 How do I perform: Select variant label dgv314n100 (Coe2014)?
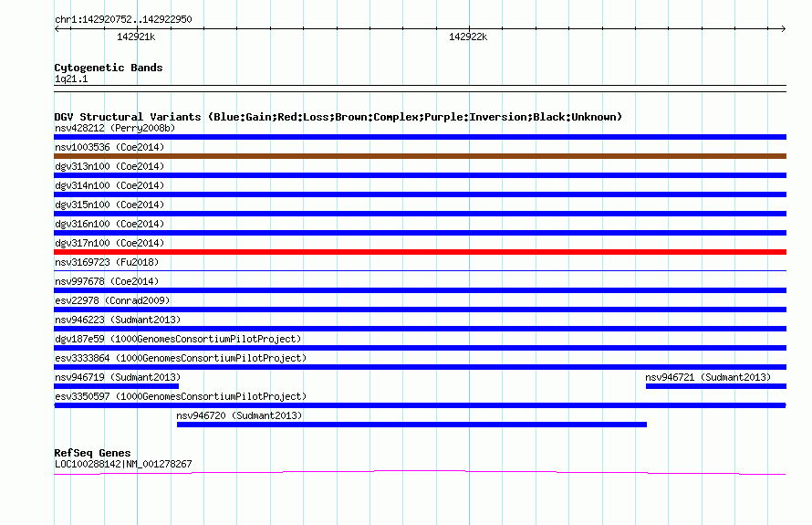[x=109, y=185]
